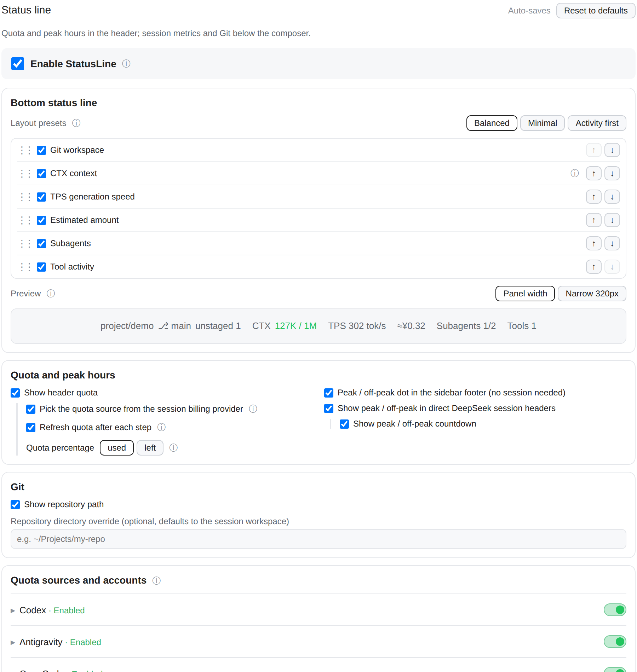
Task: Toggle the Estimated amount checkbox
Action: point(41,220)
